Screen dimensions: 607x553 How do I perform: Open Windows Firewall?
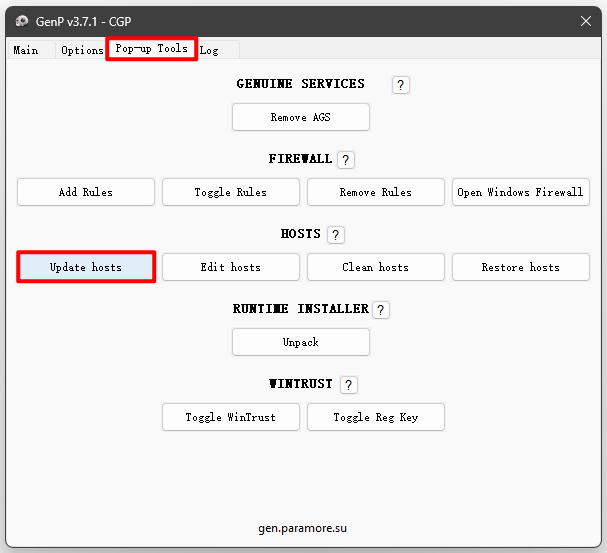(520, 192)
